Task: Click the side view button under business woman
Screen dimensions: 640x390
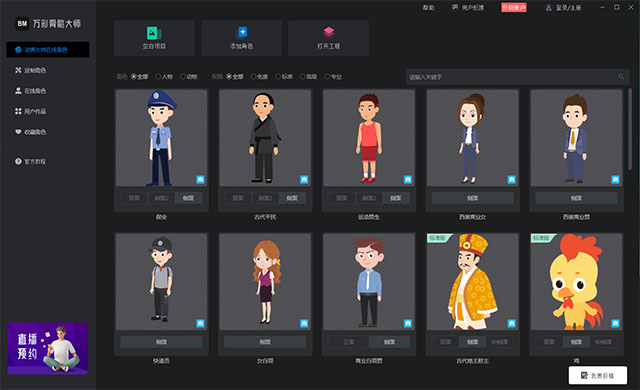Action: point(472,198)
